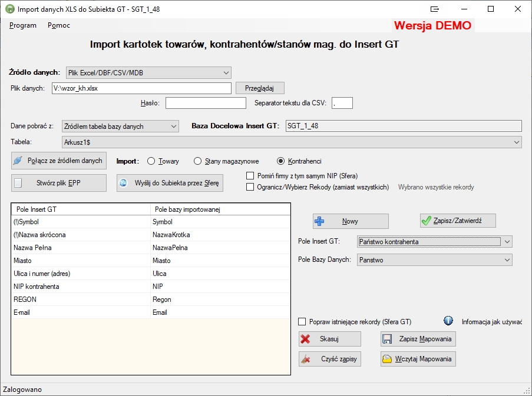This screenshot has width=532, height=396.
Task: Select the Stany magazynowe radio button
Action: click(x=197, y=161)
